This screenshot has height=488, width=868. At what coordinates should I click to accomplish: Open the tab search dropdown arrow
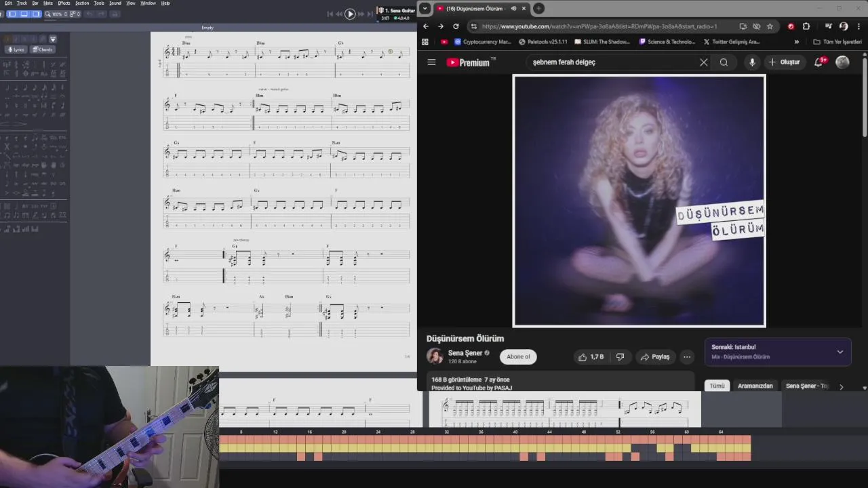tap(425, 9)
